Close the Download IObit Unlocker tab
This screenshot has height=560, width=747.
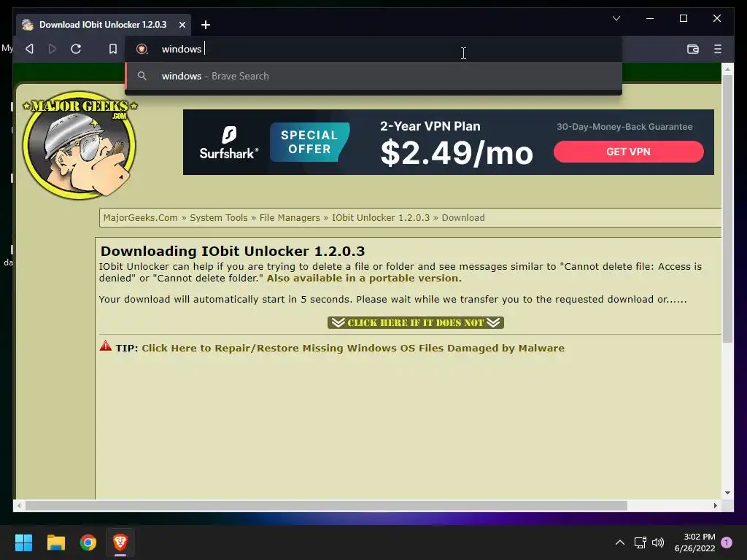tap(182, 25)
